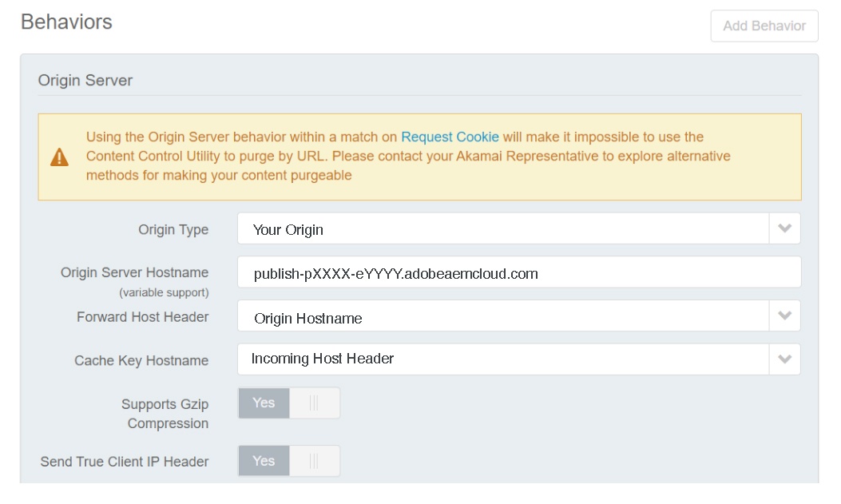Open the Request Cookie link
Viewport: 841px width, 504px height.
coord(450,137)
